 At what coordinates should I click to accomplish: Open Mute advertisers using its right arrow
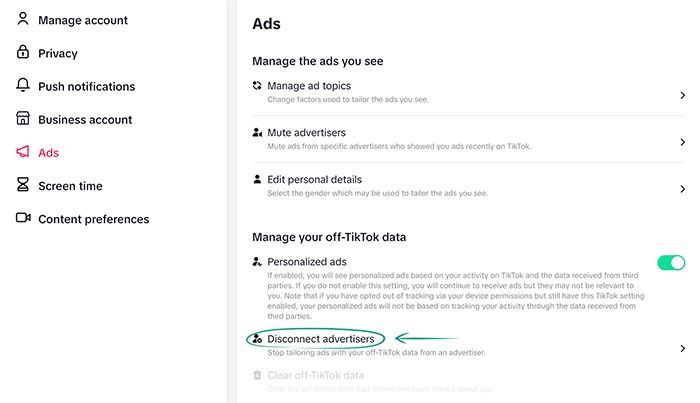point(682,142)
